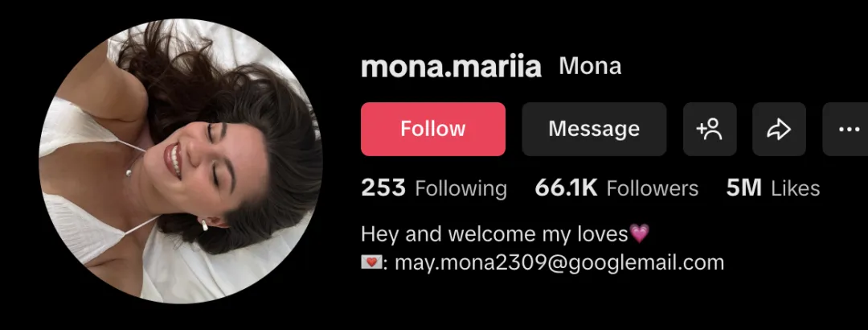Viewport: 868px width, 330px height.
Task: Click the may.mona2309@googlemail.com email address
Action: coord(559,262)
